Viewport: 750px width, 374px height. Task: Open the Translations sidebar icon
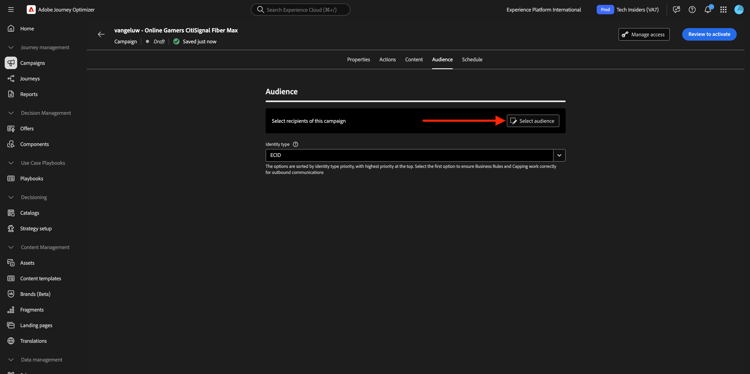coord(11,341)
